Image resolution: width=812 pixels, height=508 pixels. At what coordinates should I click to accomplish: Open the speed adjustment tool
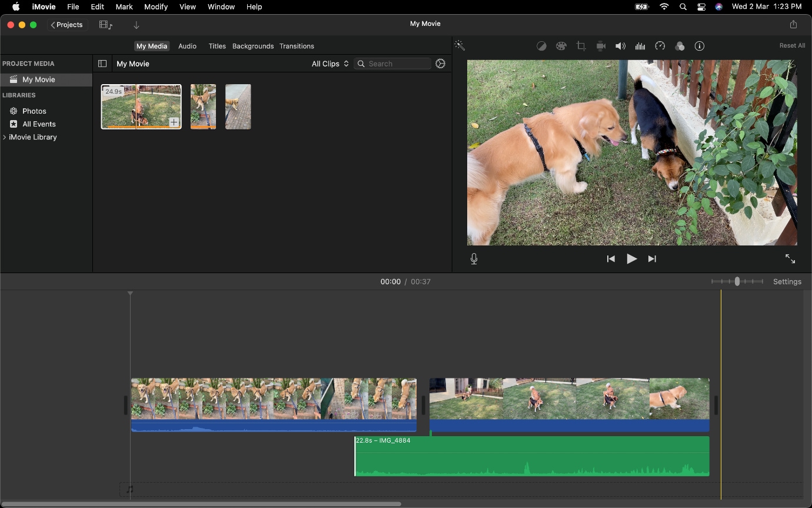coord(660,46)
